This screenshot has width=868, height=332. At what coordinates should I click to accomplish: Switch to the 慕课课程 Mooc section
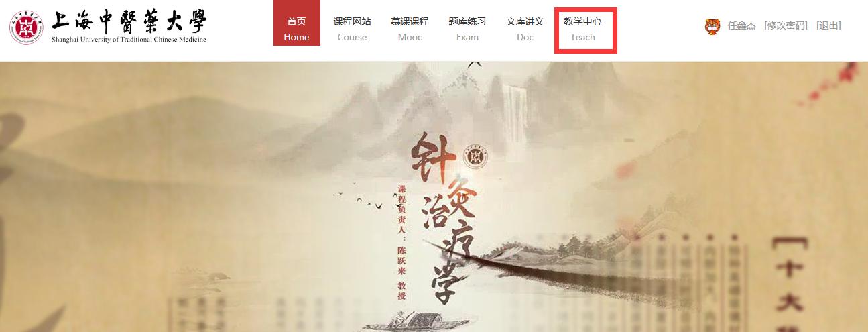(x=410, y=29)
